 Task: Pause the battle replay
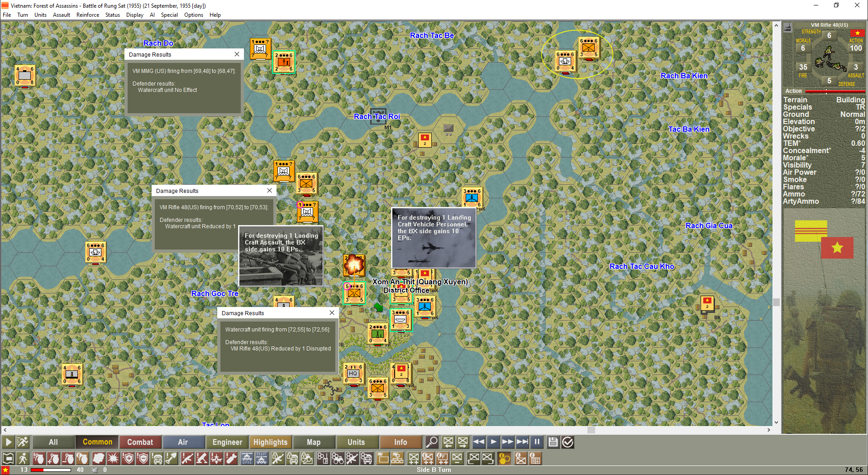[x=536, y=442]
